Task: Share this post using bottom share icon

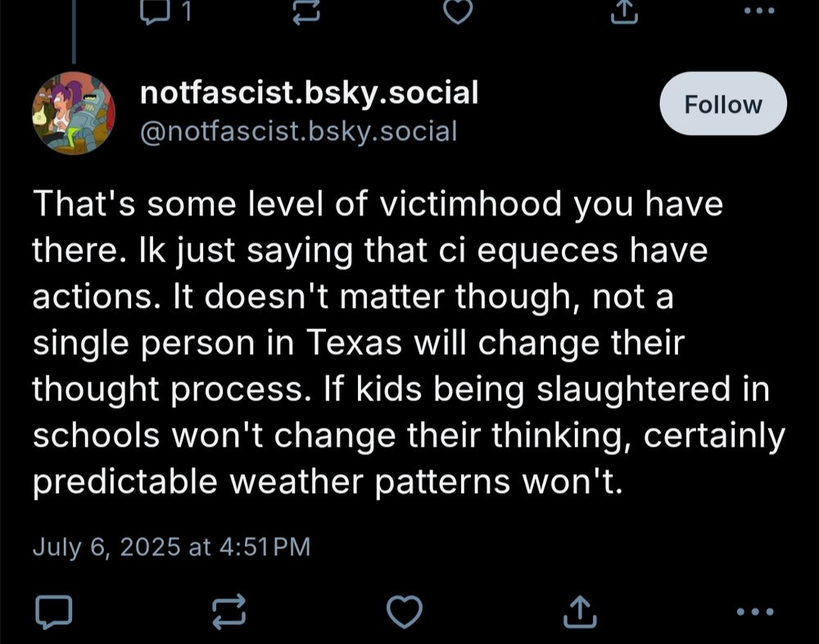Action: [580, 611]
